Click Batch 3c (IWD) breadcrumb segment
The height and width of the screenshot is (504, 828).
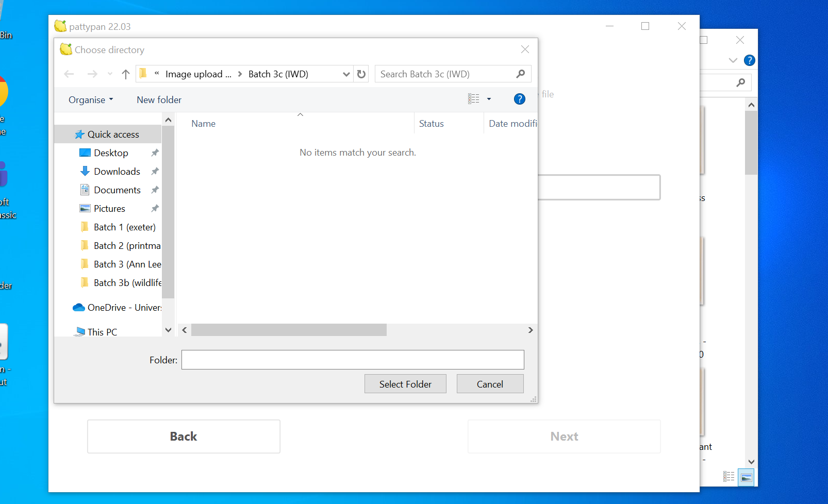tap(278, 74)
